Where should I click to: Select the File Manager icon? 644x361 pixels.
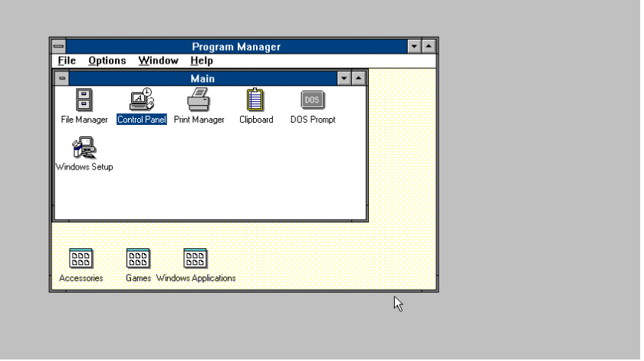pos(84,100)
